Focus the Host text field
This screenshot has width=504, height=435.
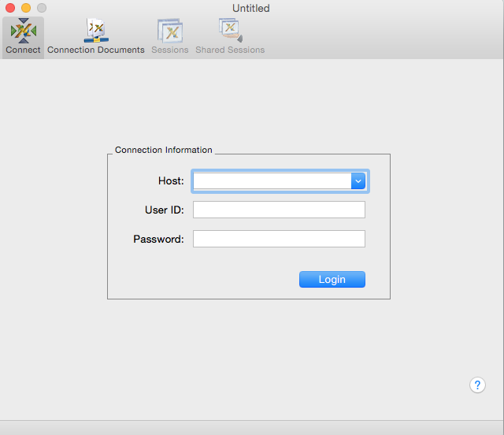point(272,180)
